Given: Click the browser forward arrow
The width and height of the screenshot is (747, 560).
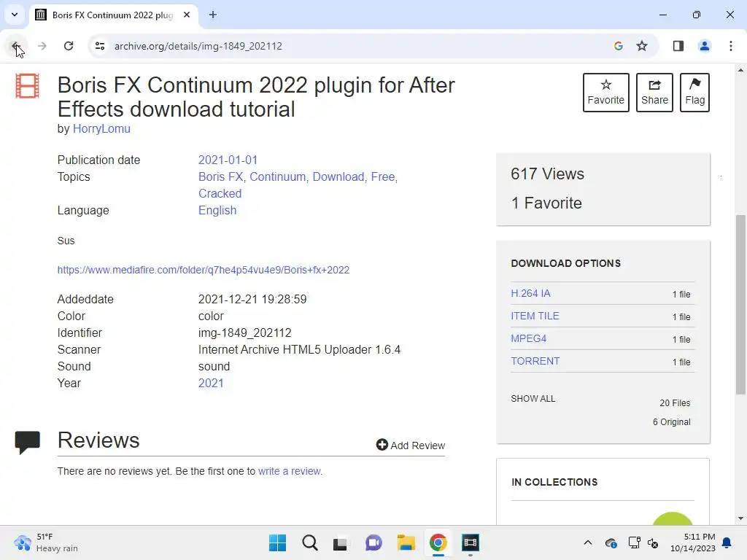Looking at the screenshot, I should [x=42, y=46].
